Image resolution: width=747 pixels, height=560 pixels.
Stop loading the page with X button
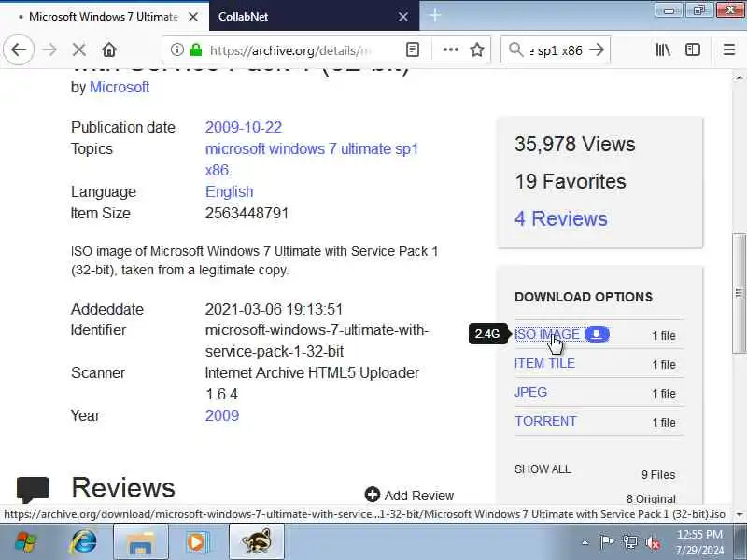[x=79, y=49]
